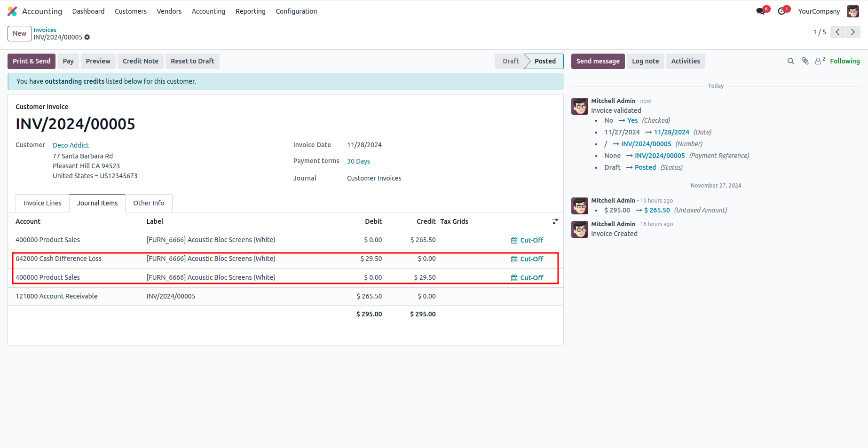Click the gear icon beside INV/2024/00005
This screenshot has width=868, height=448.
pos(87,37)
